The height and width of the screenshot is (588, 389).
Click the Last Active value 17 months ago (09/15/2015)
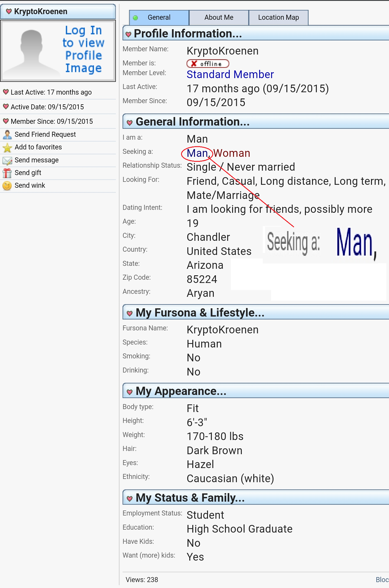(x=258, y=89)
